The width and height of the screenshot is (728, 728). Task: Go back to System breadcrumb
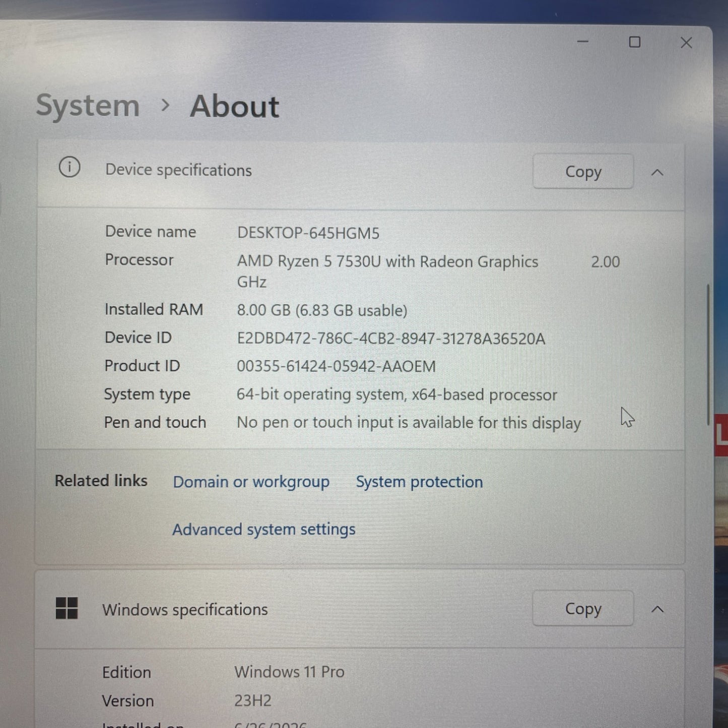coord(88,106)
